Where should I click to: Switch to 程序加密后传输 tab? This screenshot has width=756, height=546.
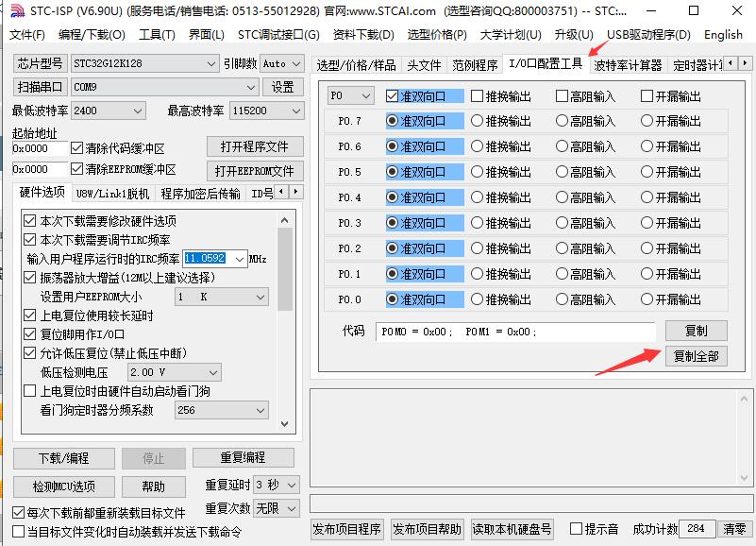coord(201,194)
